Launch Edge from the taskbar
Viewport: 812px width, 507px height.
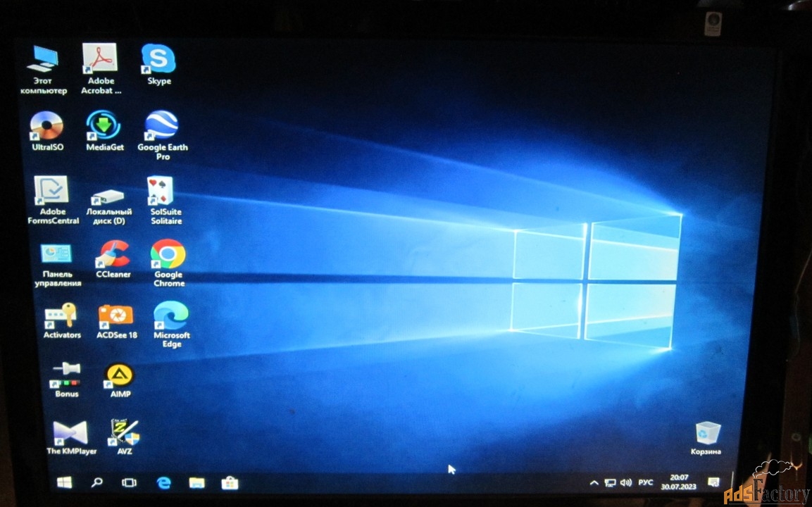pos(163,483)
